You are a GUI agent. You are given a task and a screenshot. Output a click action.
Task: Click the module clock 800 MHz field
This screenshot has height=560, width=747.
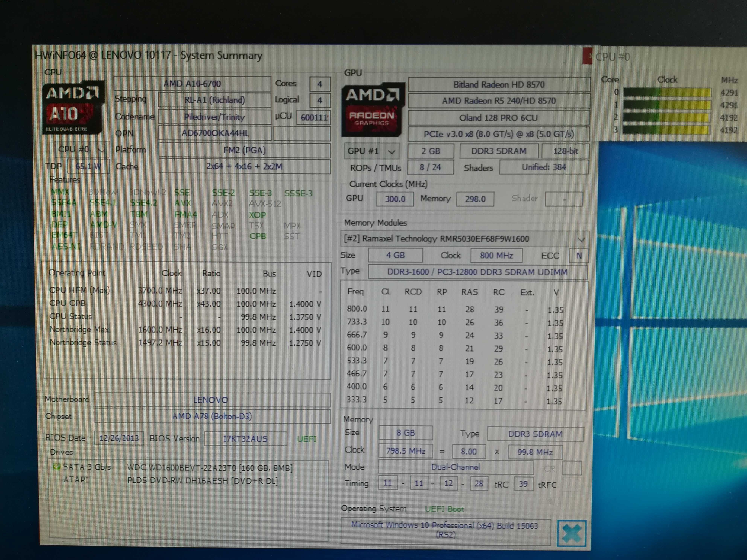[x=496, y=256]
